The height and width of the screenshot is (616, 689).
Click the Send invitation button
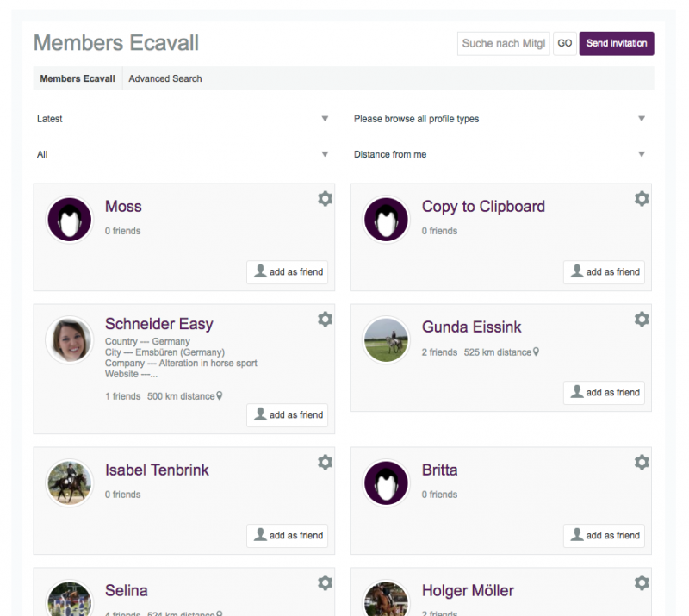(616, 44)
